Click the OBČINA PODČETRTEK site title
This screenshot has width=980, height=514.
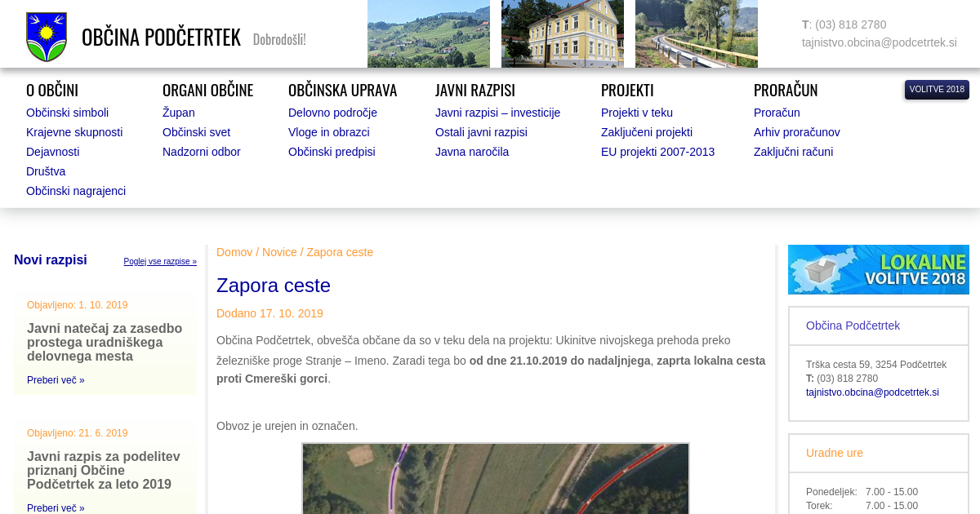click(161, 38)
